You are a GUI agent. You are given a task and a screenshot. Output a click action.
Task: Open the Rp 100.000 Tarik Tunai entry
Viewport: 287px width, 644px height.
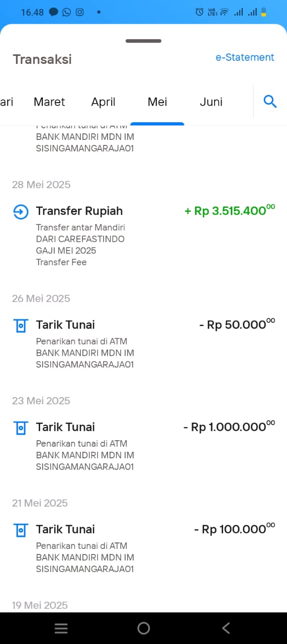143,547
